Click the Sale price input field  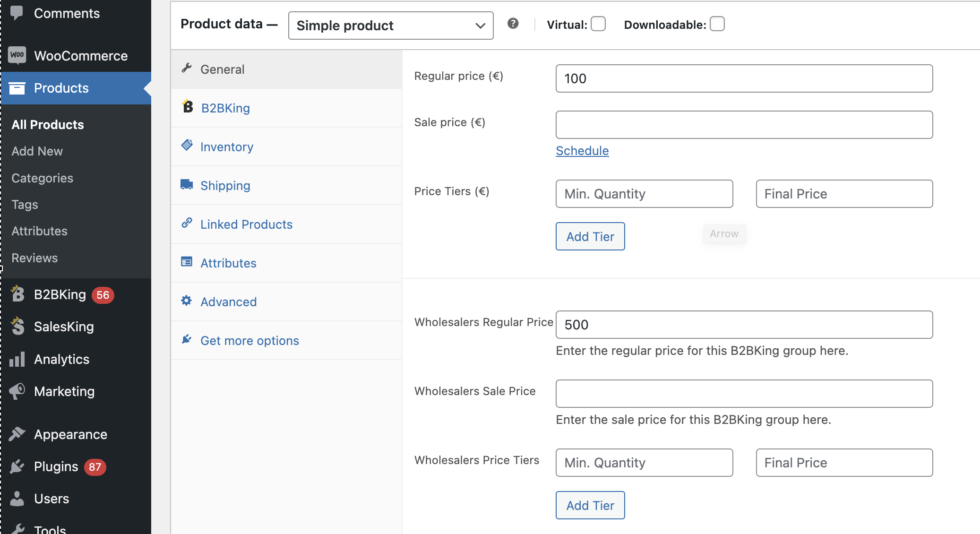click(x=744, y=125)
